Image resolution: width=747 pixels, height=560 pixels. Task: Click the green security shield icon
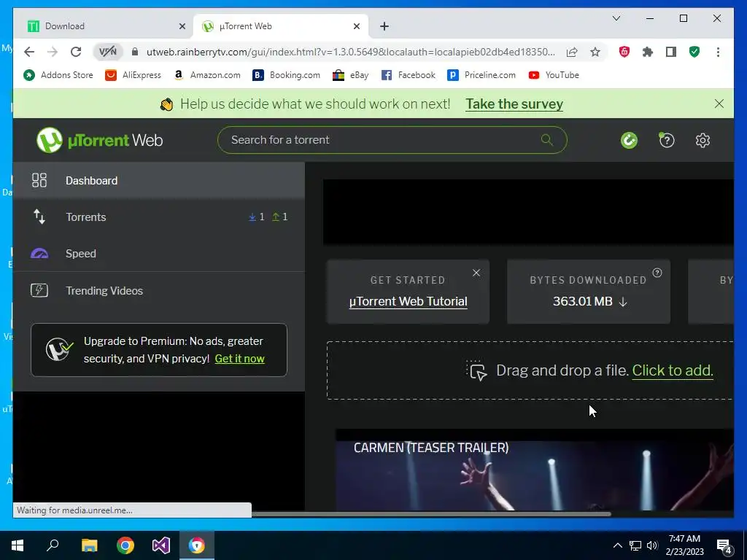(x=694, y=52)
